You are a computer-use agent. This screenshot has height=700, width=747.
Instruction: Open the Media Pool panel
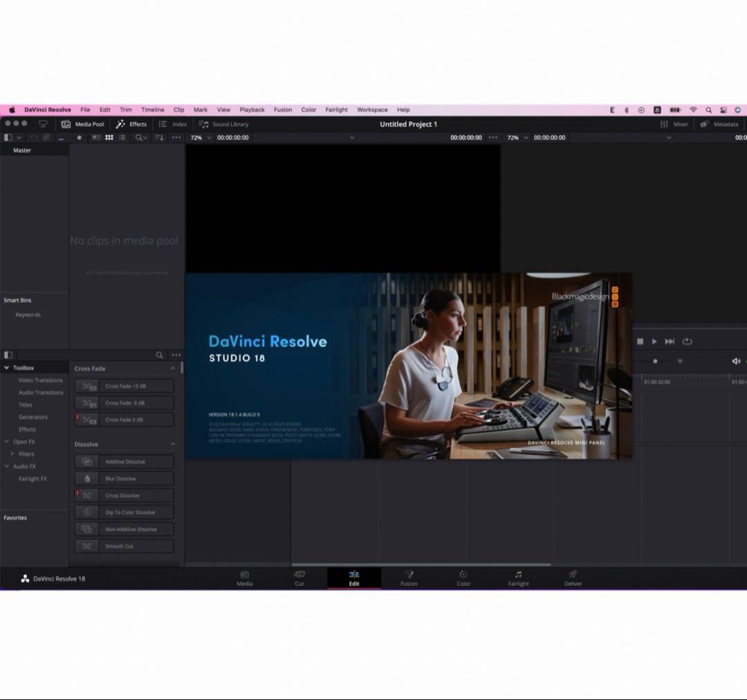coord(82,125)
